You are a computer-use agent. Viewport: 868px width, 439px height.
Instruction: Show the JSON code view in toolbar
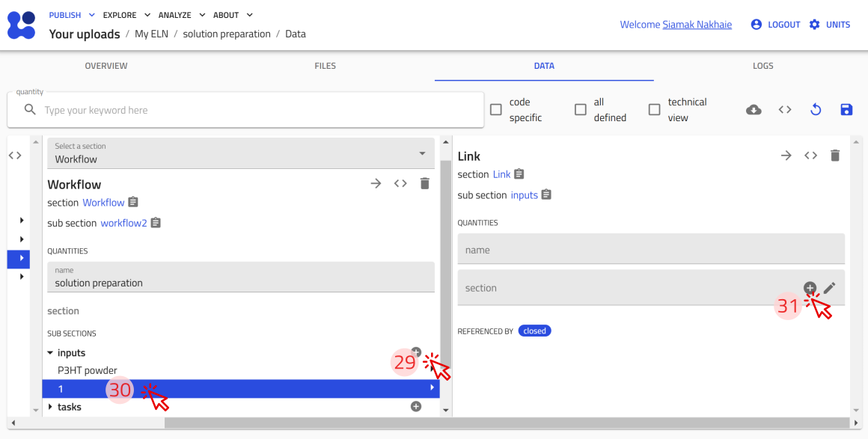[785, 110]
